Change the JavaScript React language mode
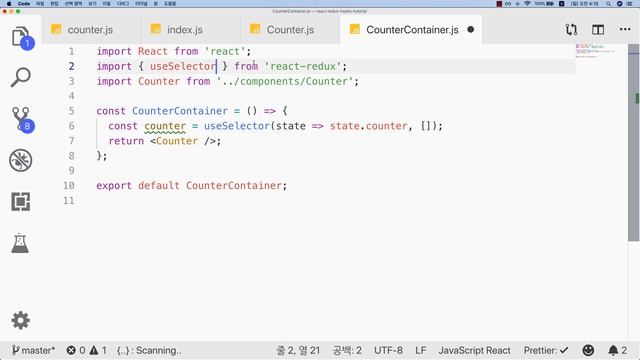 pyautogui.click(x=474, y=350)
